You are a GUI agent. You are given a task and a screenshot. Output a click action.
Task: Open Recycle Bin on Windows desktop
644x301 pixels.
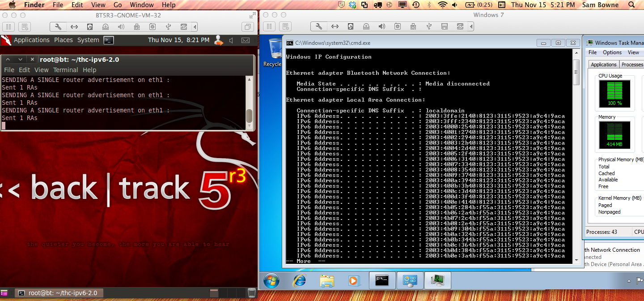click(x=272, y=52)
